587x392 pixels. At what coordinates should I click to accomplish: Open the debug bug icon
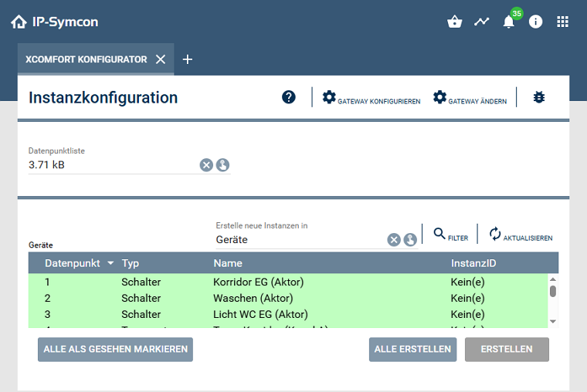point(539,97)
